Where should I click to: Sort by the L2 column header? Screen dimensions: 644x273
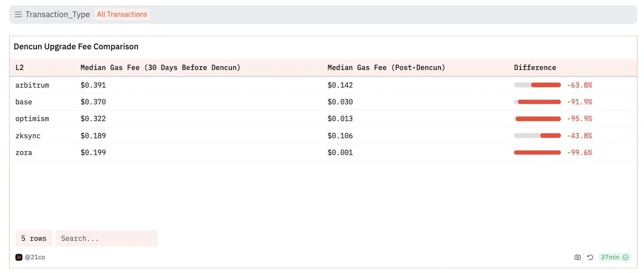tap(19, 68)
